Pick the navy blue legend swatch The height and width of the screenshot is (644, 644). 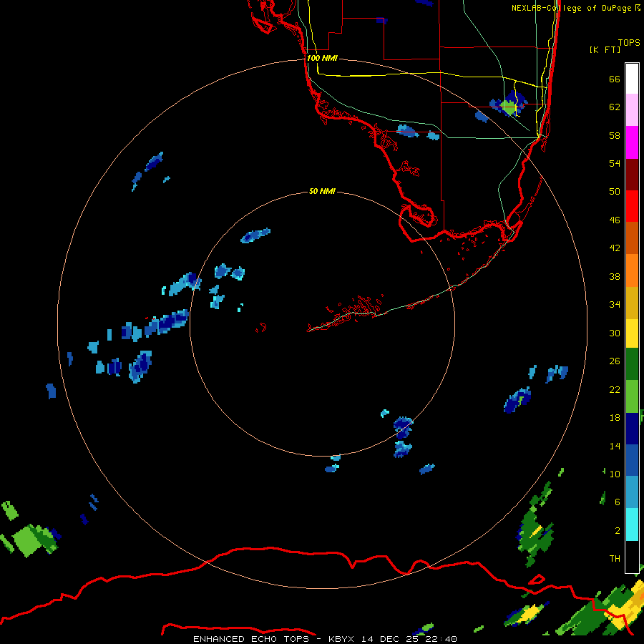pos(632,429)
